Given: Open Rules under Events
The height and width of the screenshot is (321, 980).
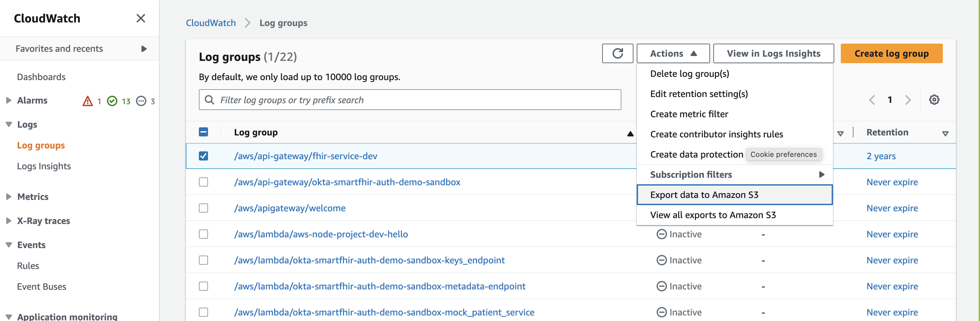Looking at the screenshot, I should point(28,266).
